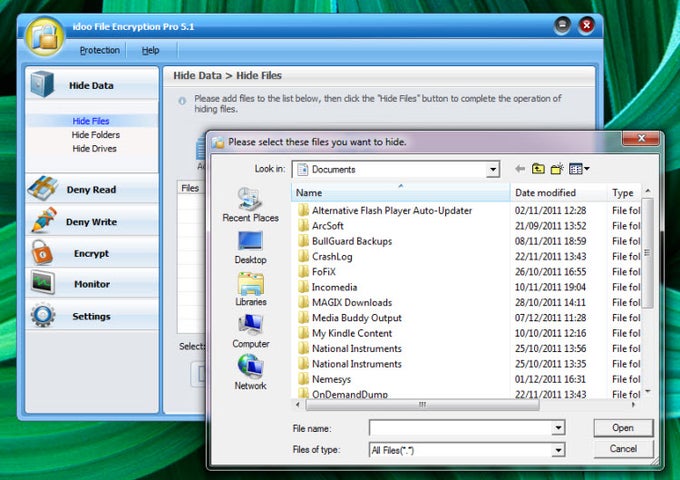Expand the File name dropdown arrow
This screenshot has height=480, width=680.
click(558, 428)
